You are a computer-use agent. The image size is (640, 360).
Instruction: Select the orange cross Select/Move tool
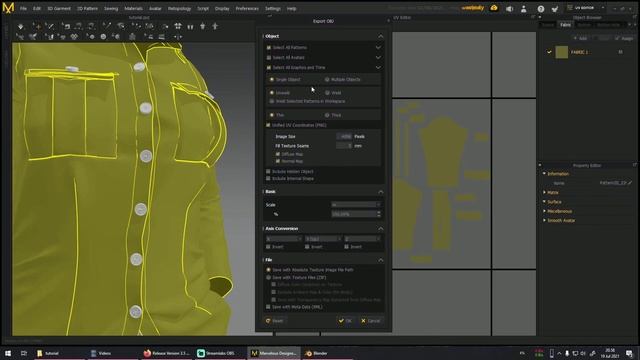(37, 27)
